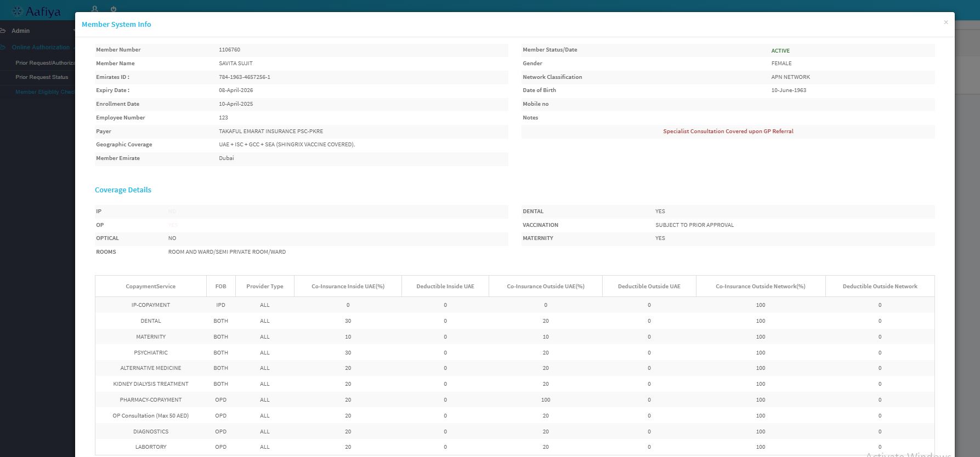This screenshot has height=457, width=980.
Task: Expand the Admin sidebar menu
Action: coord(21,31)
